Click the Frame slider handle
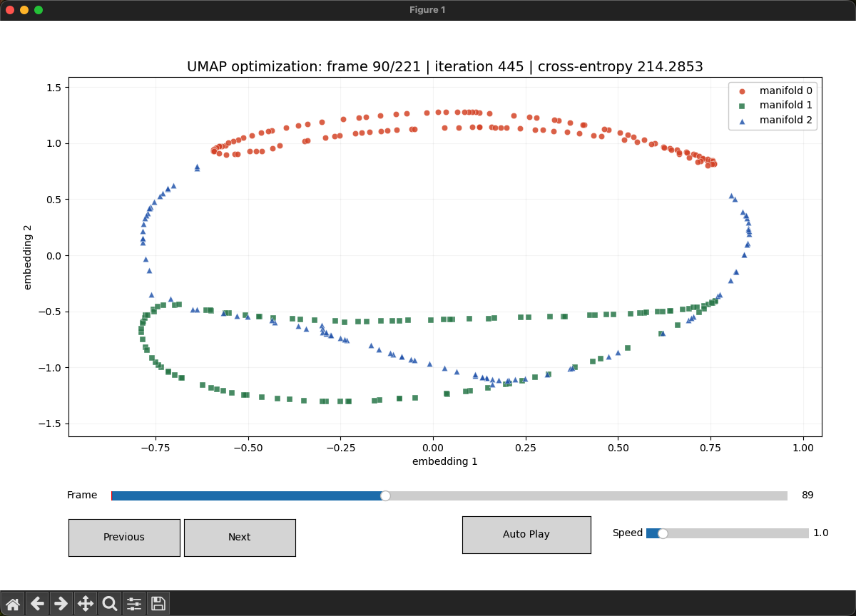The height and width of the screenshot is (616, 856). pyautogui.click(x=385, y=496)
